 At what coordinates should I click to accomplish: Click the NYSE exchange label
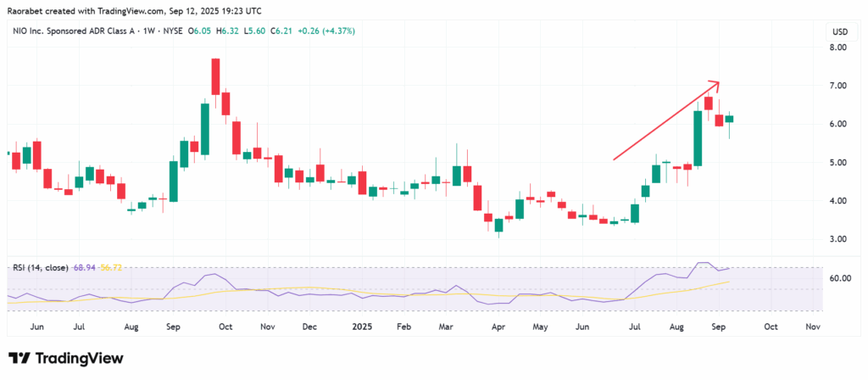175,31
